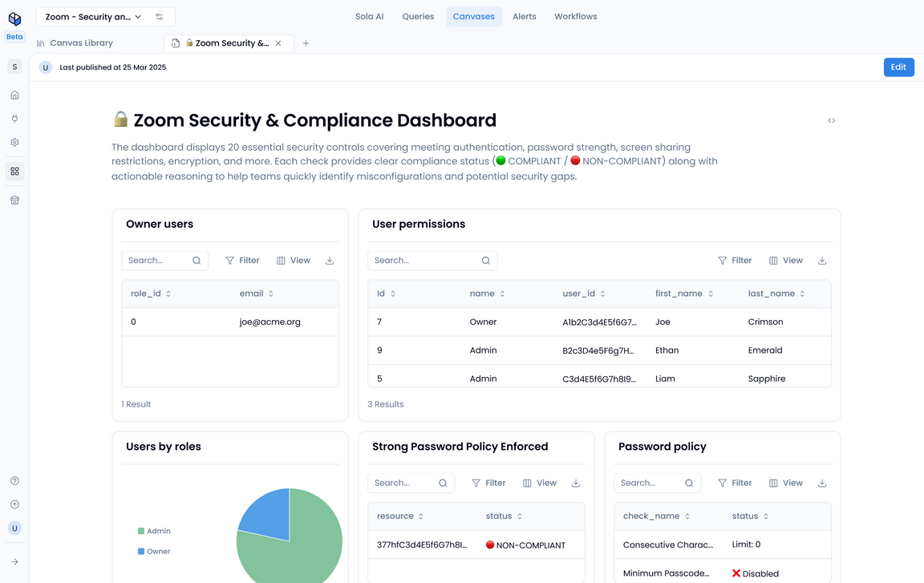924x583 pixels.
Task: Download User permissions table data
Action: click(x=822, y=261)
